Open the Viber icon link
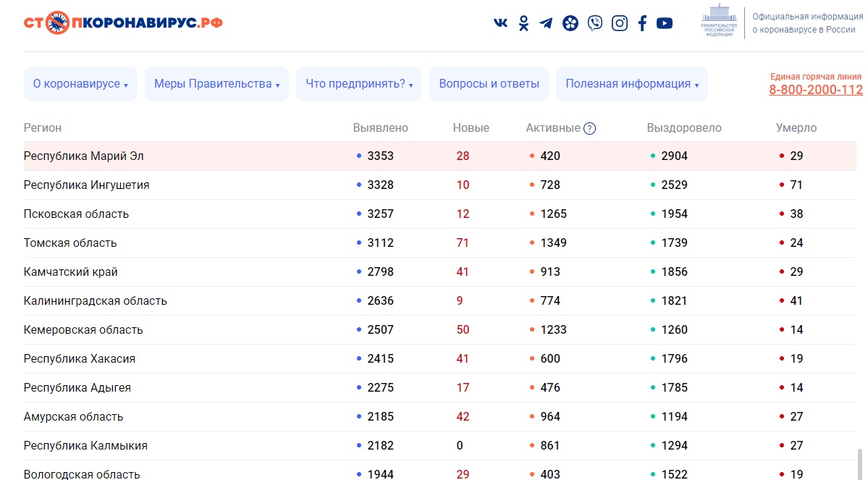 click(x=595, y=23)
